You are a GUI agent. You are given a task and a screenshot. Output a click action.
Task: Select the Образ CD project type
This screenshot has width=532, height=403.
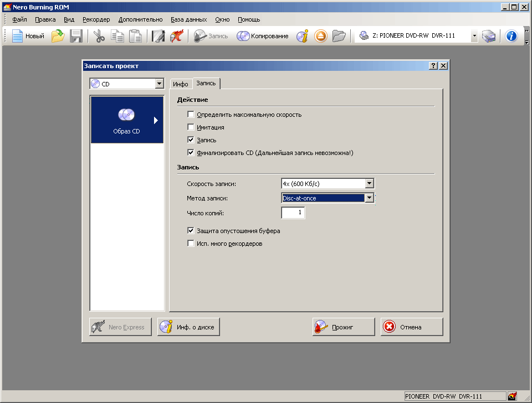tap(127, 120)
